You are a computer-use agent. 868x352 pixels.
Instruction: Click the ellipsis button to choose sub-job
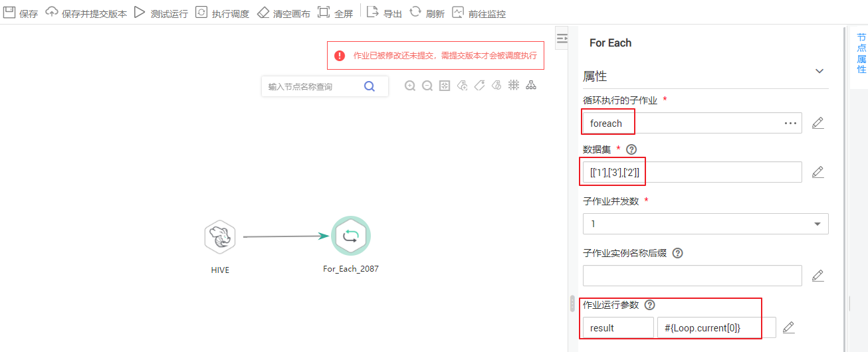click(x=790, y=123)
